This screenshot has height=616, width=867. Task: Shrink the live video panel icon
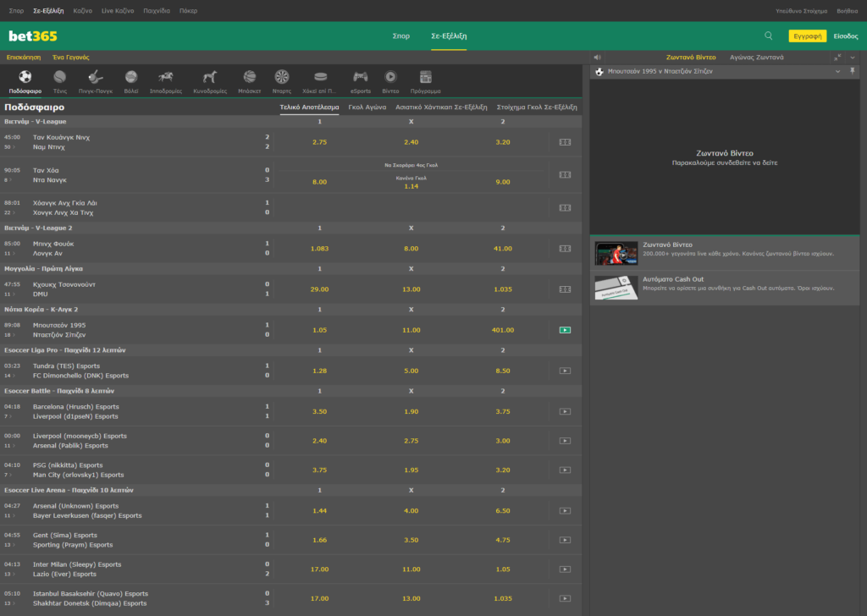[837, 58]
